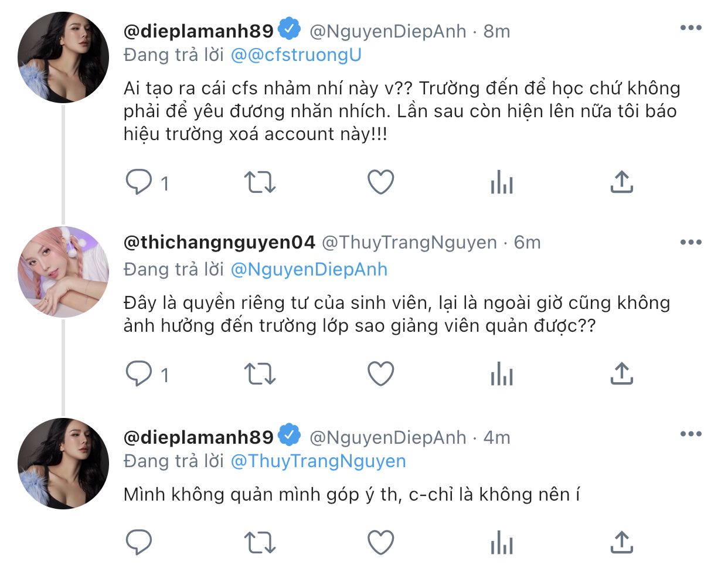Reply to the last tweet in thread
Screen dimensions: 728x568
(140, 542)
